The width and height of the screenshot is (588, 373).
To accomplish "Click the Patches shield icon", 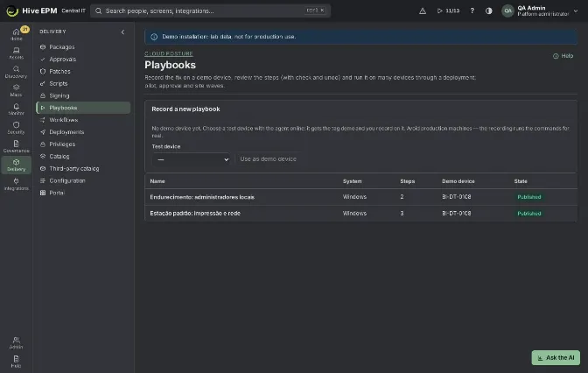I will [x=43, y=71].
